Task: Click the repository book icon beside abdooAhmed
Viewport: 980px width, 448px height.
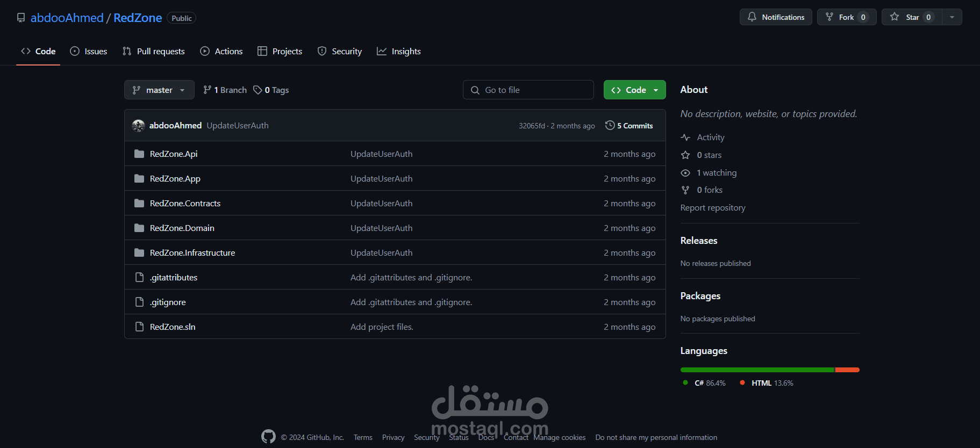Action: point(21,18)
